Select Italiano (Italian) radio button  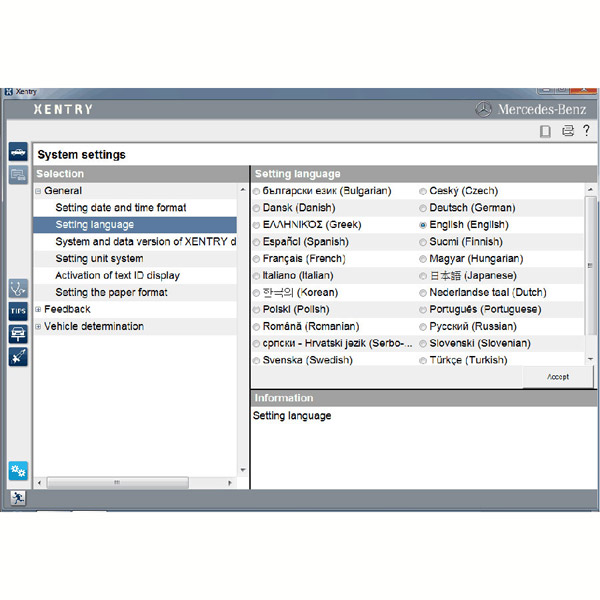click(x=256, y=276)
